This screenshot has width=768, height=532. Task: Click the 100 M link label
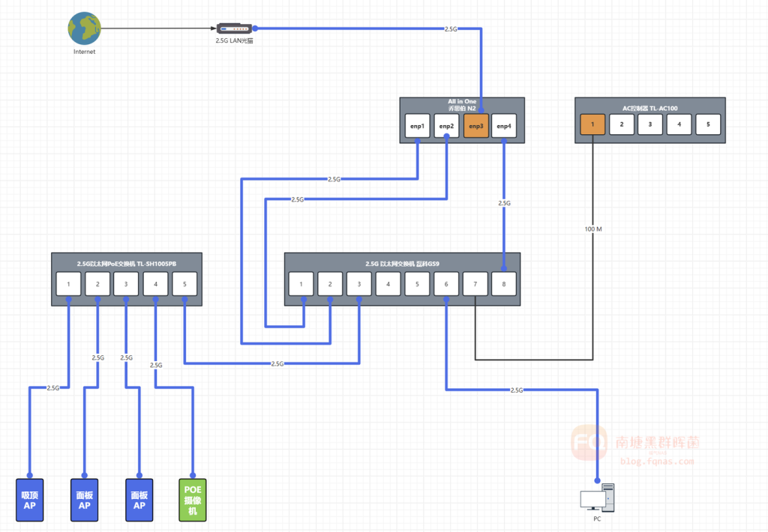(x=593, y=228)
